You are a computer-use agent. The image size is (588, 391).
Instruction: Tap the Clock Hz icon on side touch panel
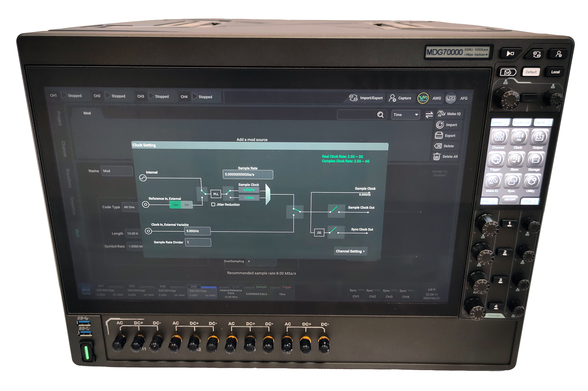click(519, 137)
